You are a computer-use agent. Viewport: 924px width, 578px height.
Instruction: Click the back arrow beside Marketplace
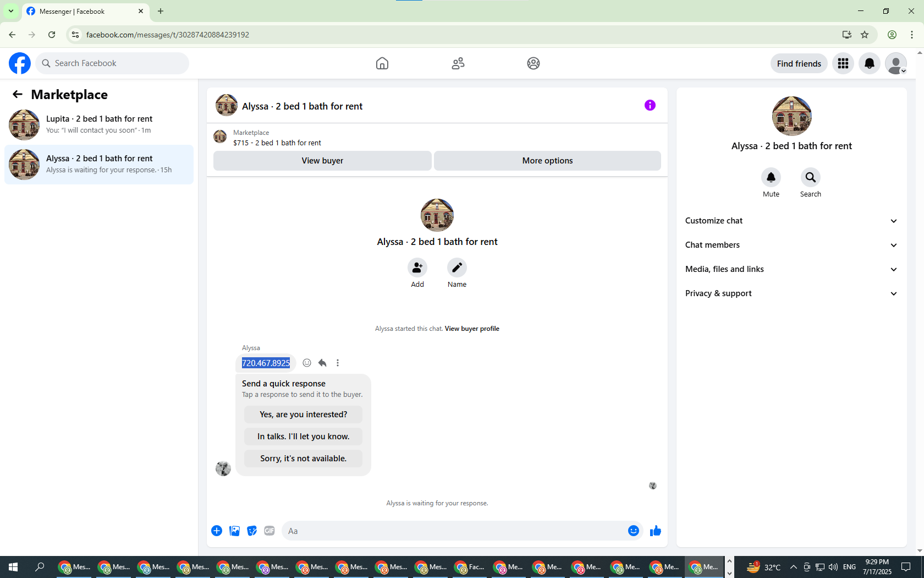18,94
